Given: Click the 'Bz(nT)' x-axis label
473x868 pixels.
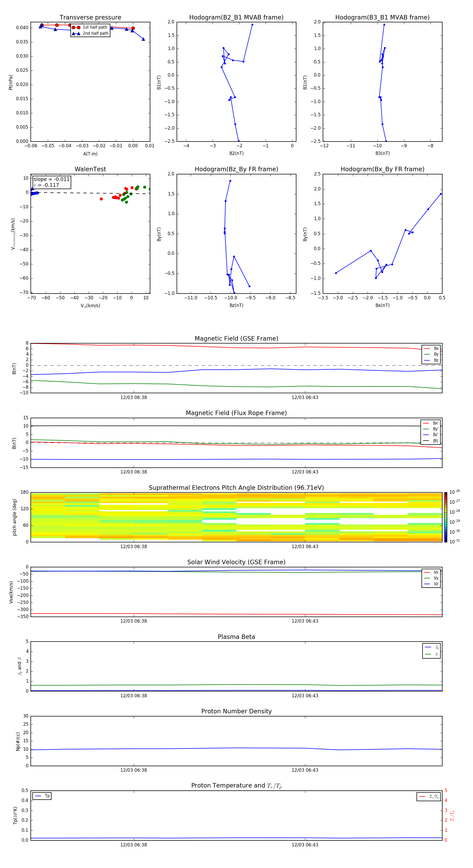Looking at the screenshot, I should tap(236, 305).
